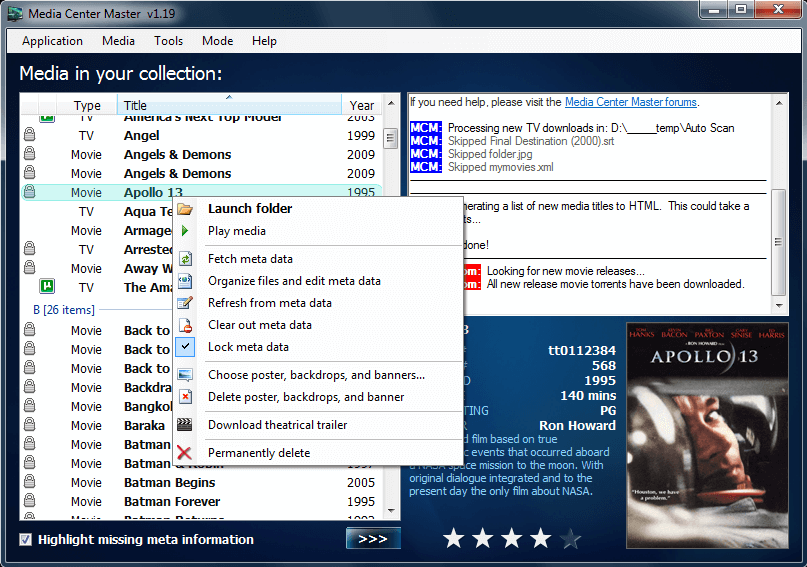Screen dimensions: 807x567
Task: Click lock icon beside first Angels & Demons row
Action: click(30, 155)
